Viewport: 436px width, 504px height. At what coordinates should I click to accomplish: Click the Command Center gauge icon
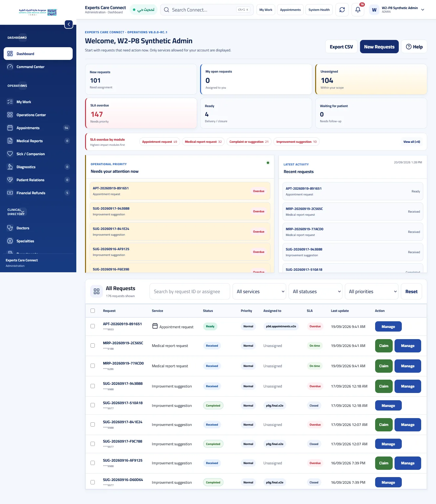point(10,67)
